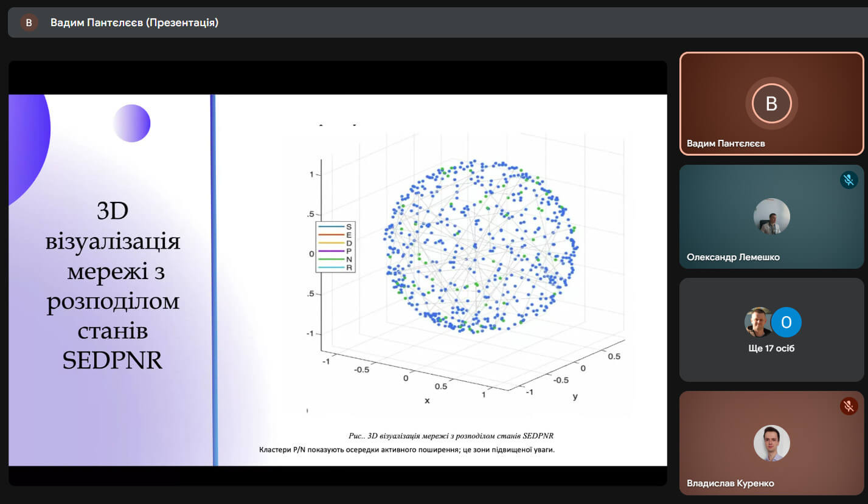
Task: Click the center of the 3D network sphere
Action: [481, 247]
